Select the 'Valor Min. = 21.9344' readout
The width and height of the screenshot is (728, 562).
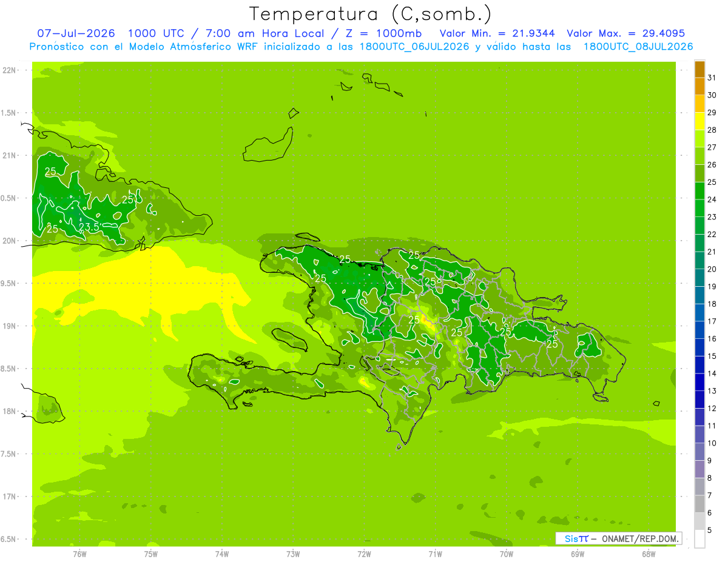[497, 33]
